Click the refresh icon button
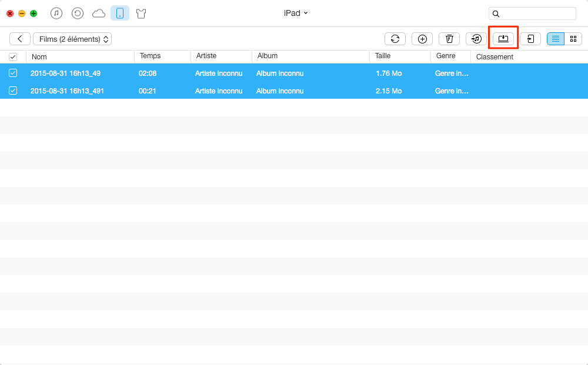 point(395,39)
